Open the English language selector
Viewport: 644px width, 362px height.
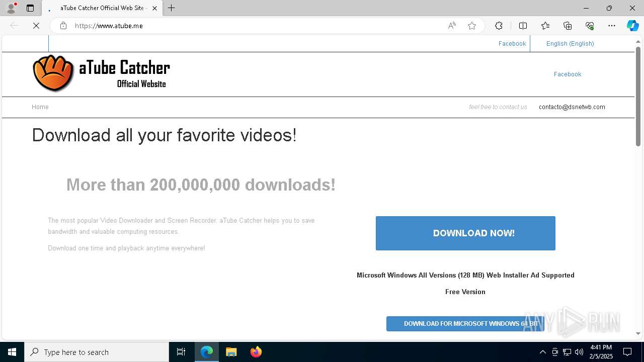(x=570, y=44)
